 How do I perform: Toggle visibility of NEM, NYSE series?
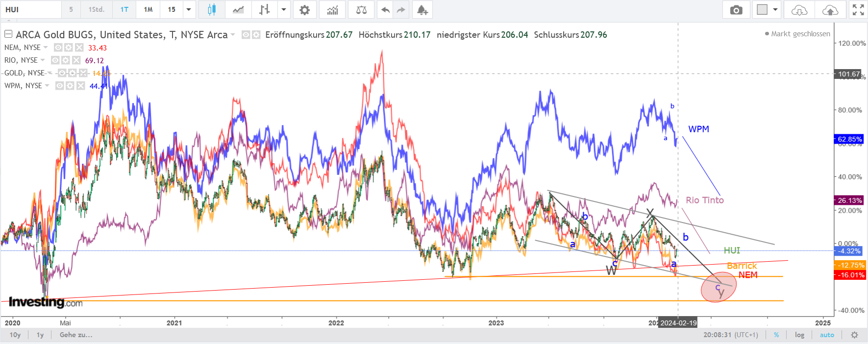click(x=58, y=48)
